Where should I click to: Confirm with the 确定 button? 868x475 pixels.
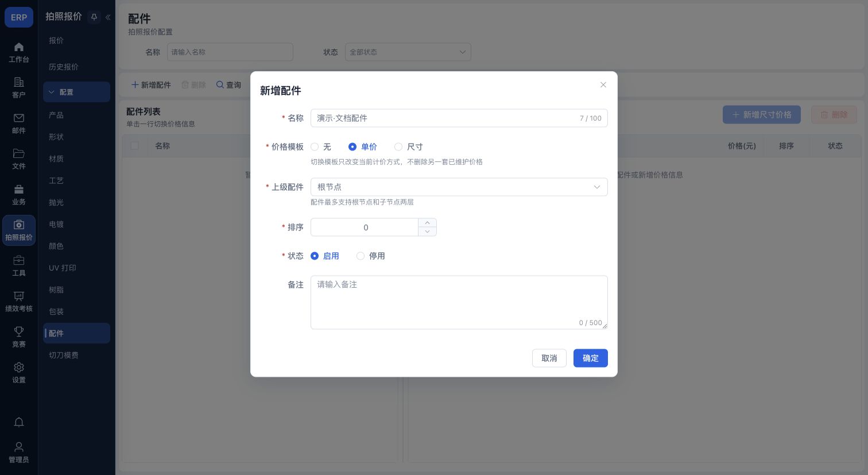point(591,358)
